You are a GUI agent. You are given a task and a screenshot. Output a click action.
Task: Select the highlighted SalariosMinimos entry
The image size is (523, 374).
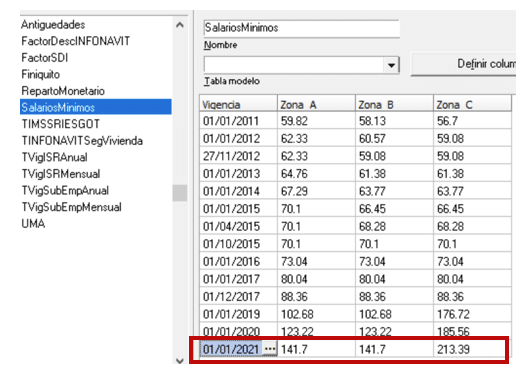click(96, 107)
